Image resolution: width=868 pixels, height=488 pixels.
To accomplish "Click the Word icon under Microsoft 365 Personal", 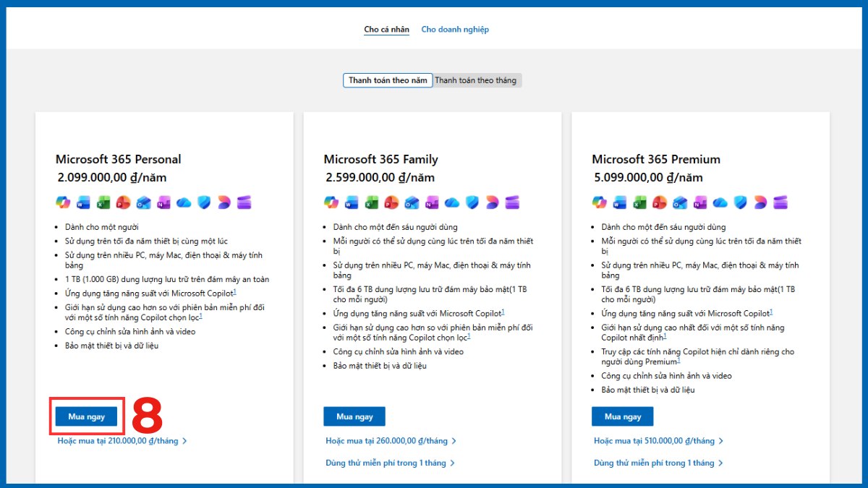I will coord(83,202).
